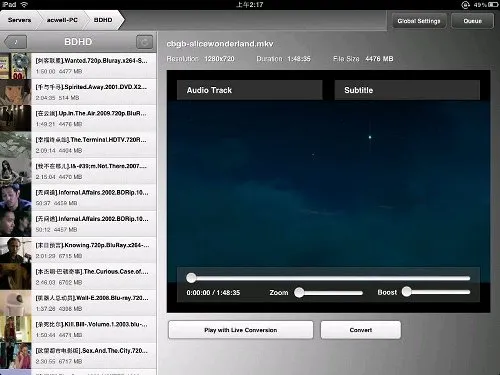500x375 pixels.
Task: Tap the back arrow in BDHD header
Action: 15,42
